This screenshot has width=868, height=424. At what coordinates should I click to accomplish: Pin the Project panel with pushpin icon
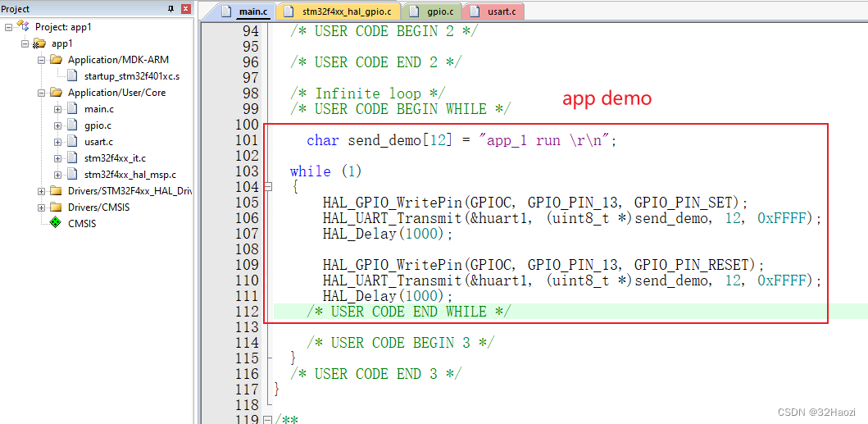point(170,9)
